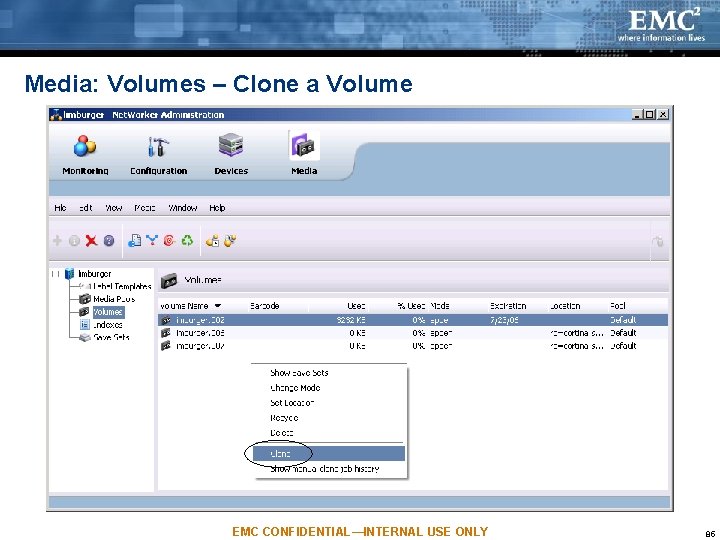Open the File menu
Screen dimensions: 720x540
tap(60, 208)
